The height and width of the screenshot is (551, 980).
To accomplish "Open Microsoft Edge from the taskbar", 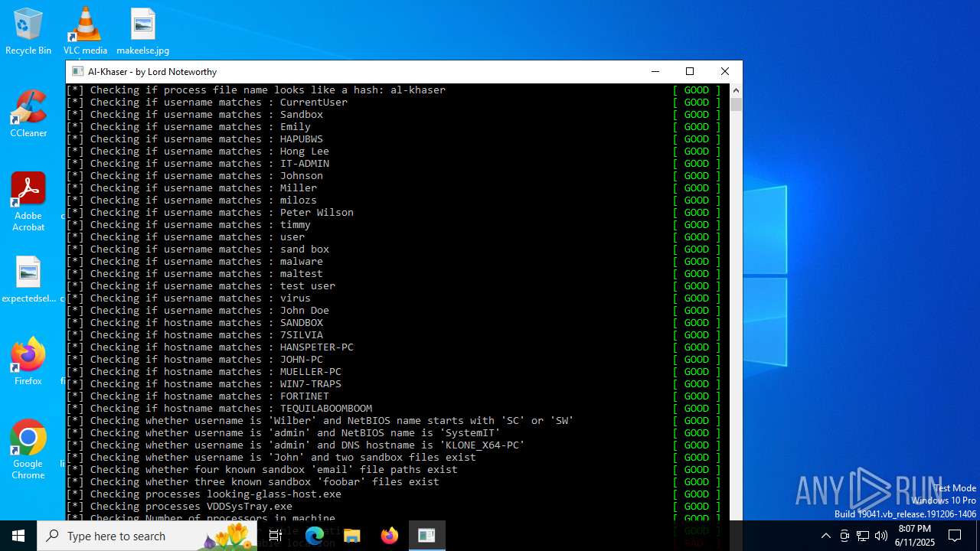I will click(315, 536).
